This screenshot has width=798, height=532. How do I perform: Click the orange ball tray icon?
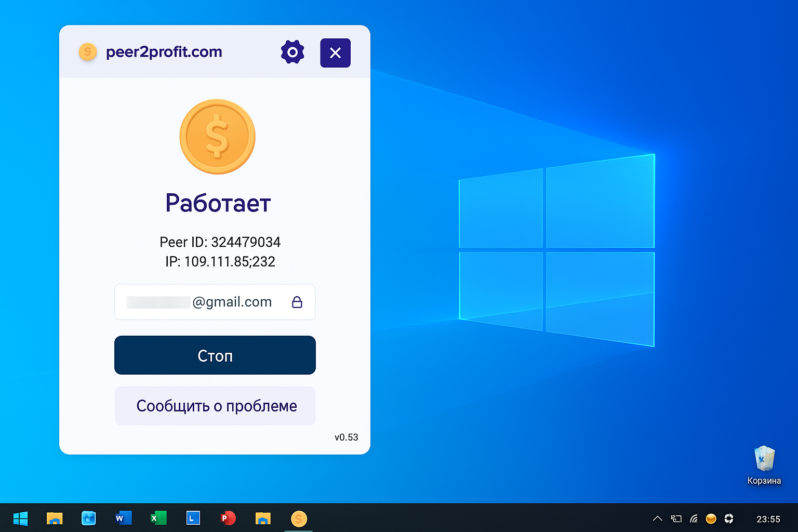(711, 518)
